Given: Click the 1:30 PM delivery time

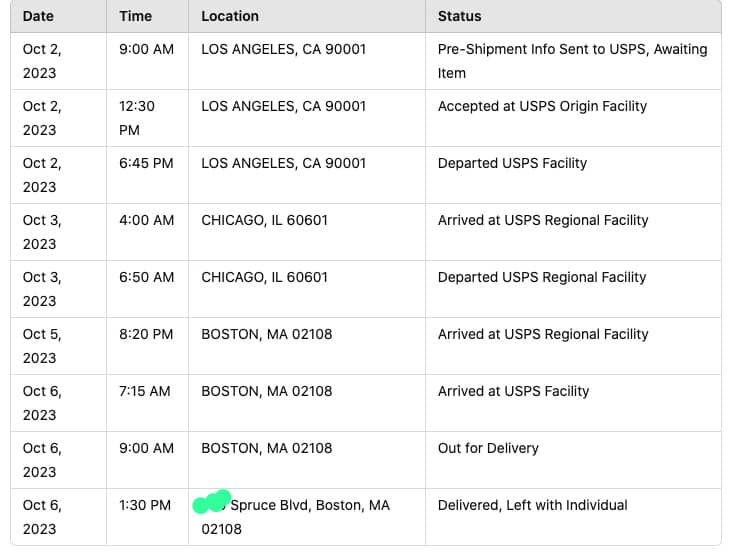Looking at the screenshot, I should coord(145,505).
